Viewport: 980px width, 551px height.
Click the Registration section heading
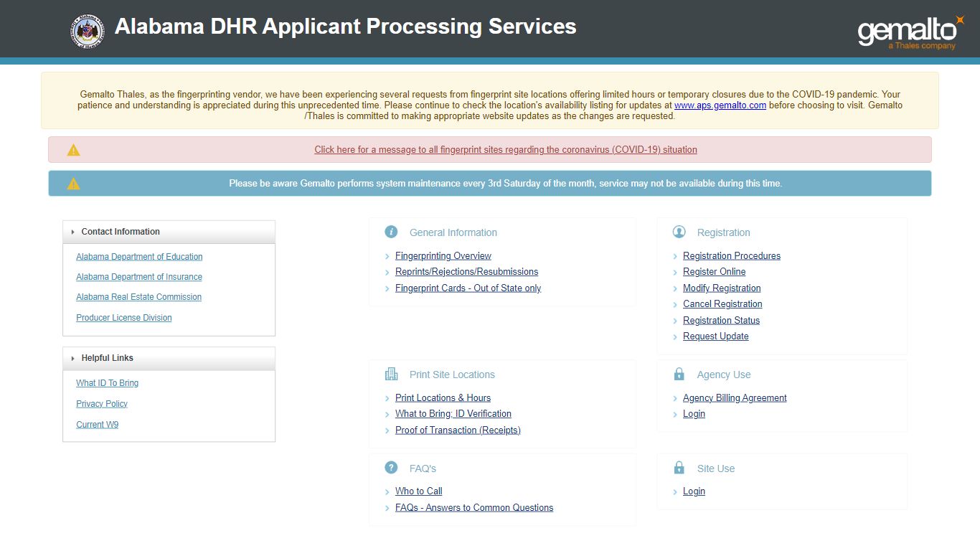tap(724, 232)
